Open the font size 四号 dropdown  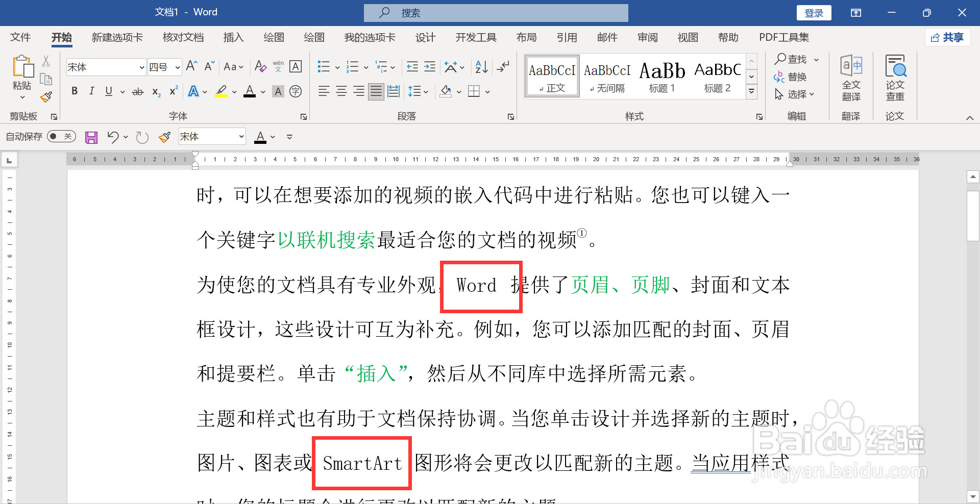tap(178, 67)
